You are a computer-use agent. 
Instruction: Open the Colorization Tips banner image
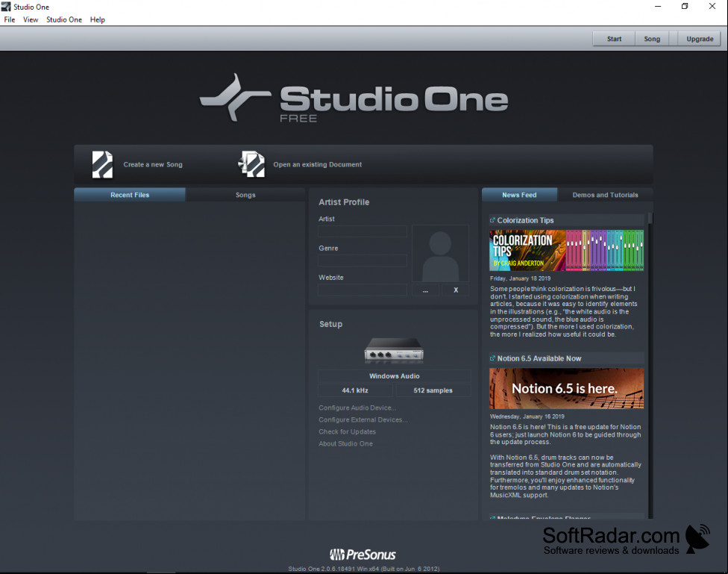pos(566,251)
